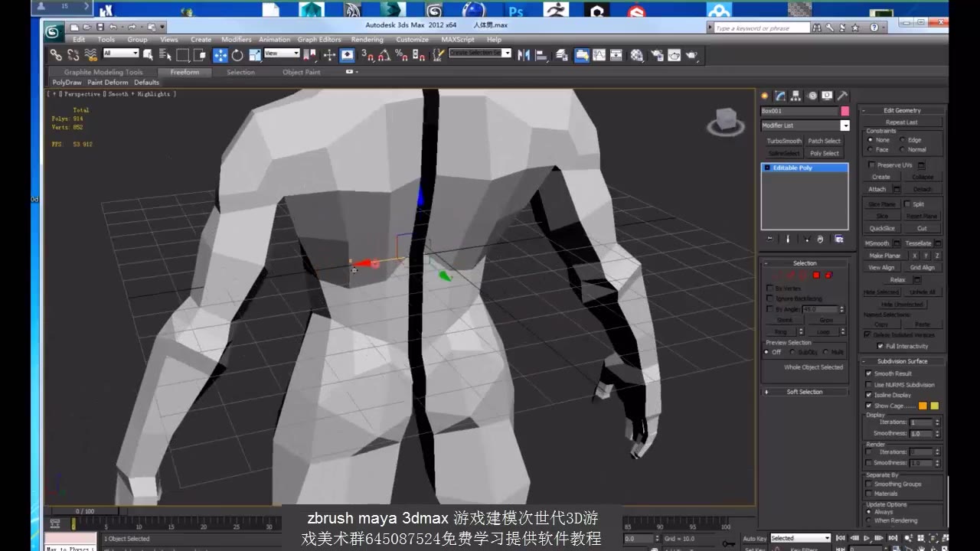Viewport: 980px width, 551px height.
Task: Open the Modifier List dropdown
Action: [845, 126]
